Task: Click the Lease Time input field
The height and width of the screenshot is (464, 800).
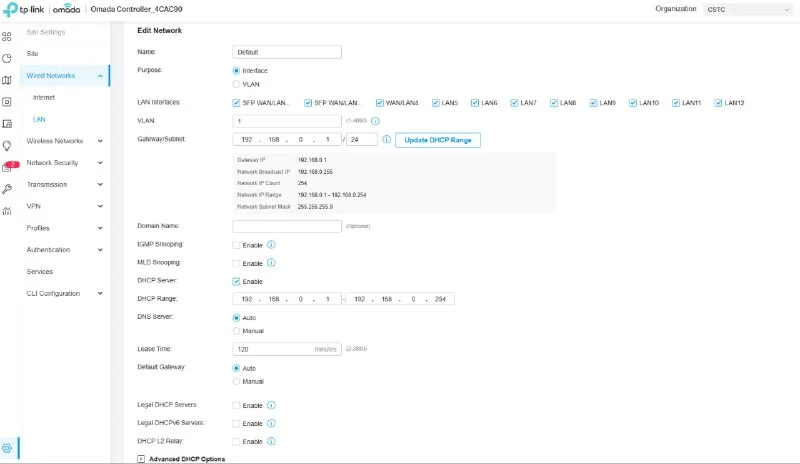Action: click(x=285, y=349)
